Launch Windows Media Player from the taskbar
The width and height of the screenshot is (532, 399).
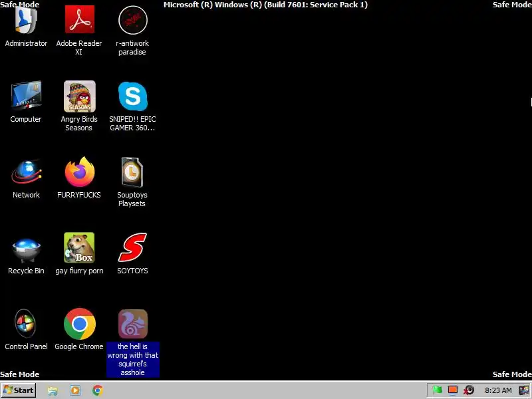tap(75, 390)
